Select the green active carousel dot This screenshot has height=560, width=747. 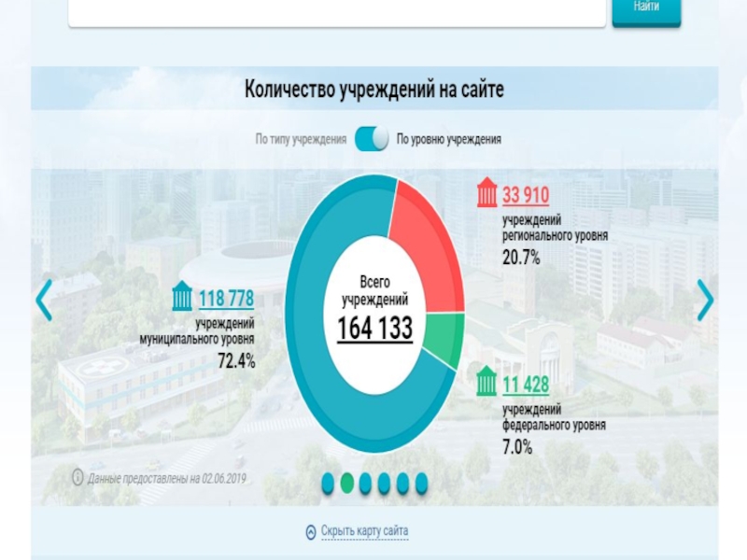click(347, 483)
